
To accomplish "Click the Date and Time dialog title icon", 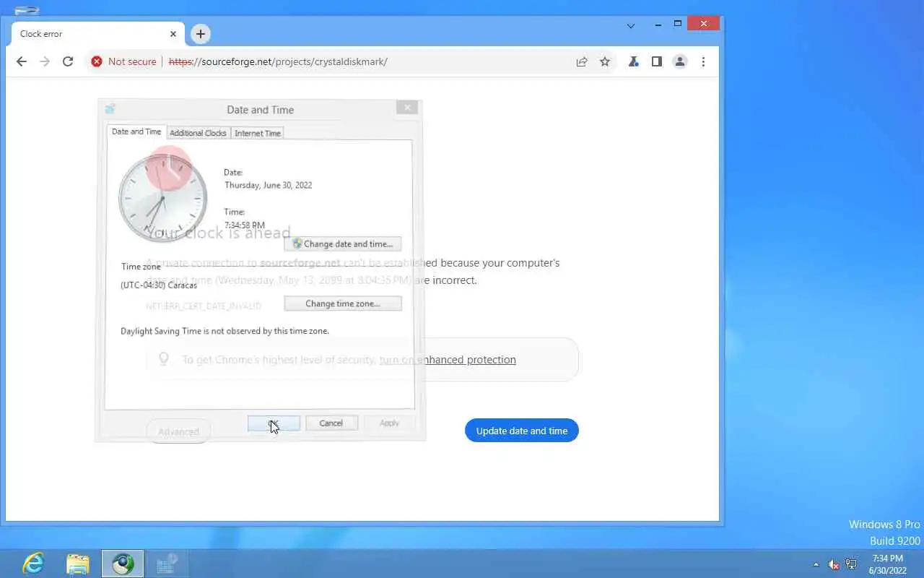I will click(110, 109).
